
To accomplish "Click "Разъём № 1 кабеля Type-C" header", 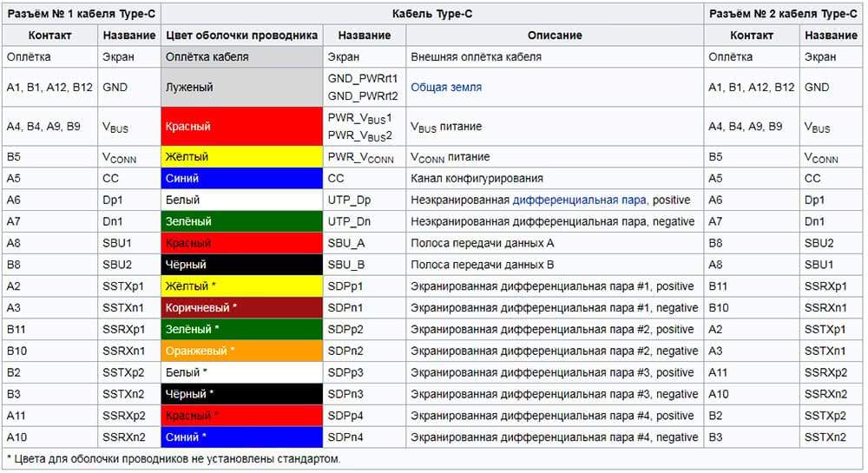I will pos(82,14).
